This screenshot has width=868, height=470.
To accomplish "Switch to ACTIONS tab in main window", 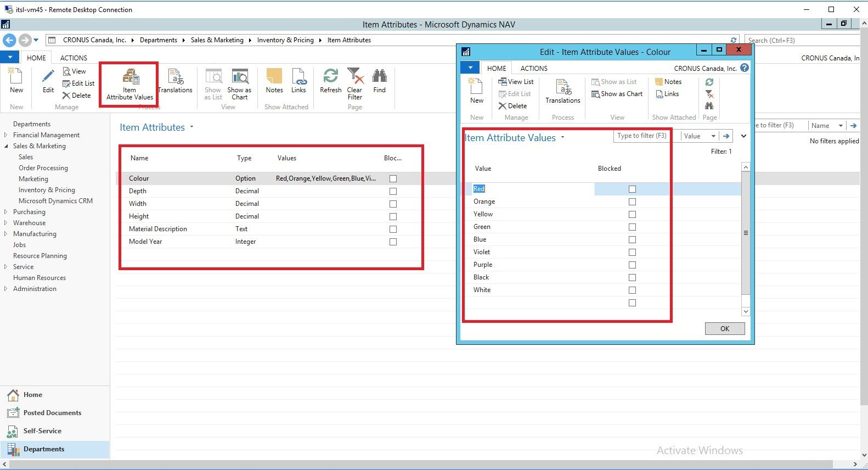I will coord(74,58).
